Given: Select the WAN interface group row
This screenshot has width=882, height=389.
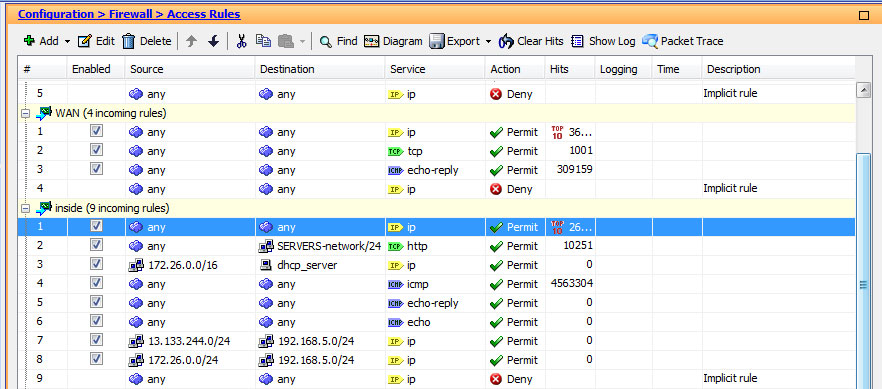Looking at the screenshot, I should [x=436, y=114].
